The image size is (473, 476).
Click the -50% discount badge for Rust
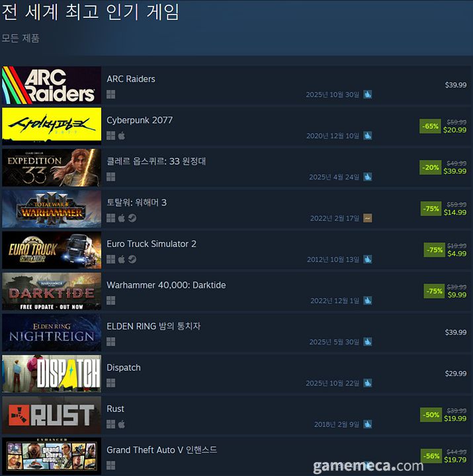(431, 415)
